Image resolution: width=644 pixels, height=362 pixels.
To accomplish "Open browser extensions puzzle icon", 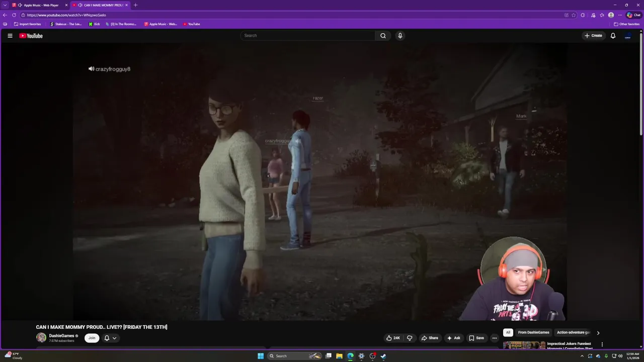I will coord(583,15).
